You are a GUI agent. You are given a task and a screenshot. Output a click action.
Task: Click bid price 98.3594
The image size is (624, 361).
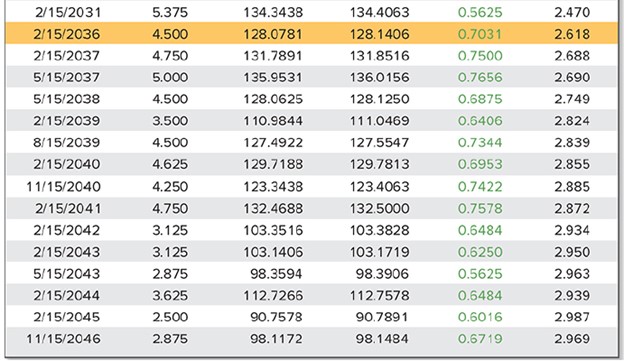tap(276, 273)
